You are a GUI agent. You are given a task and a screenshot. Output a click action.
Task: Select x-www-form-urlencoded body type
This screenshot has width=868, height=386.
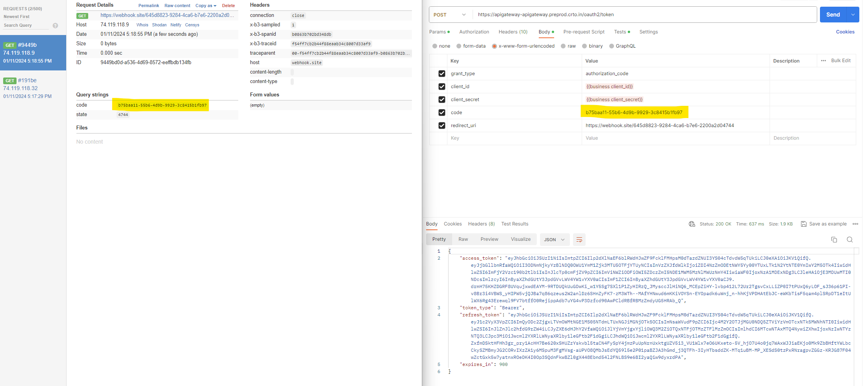click(494, 46)
